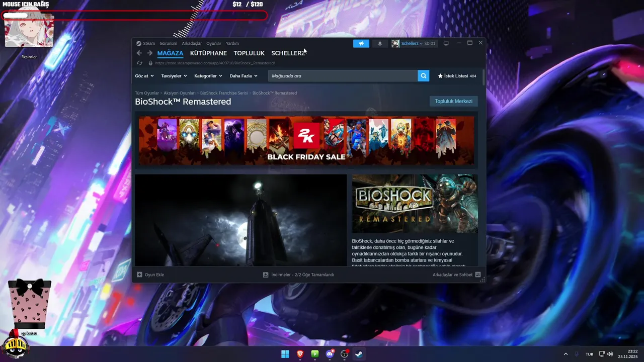The image size is (644, 362).
Task: Switch to Big Picture mode icon
Action: click(446, 43)
